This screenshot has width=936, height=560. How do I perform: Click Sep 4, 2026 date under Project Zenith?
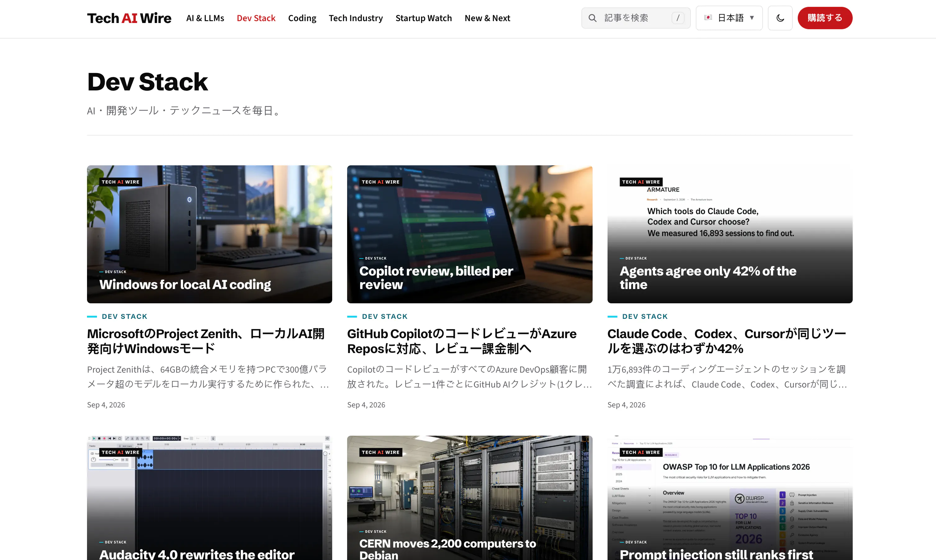coord(106,405)
